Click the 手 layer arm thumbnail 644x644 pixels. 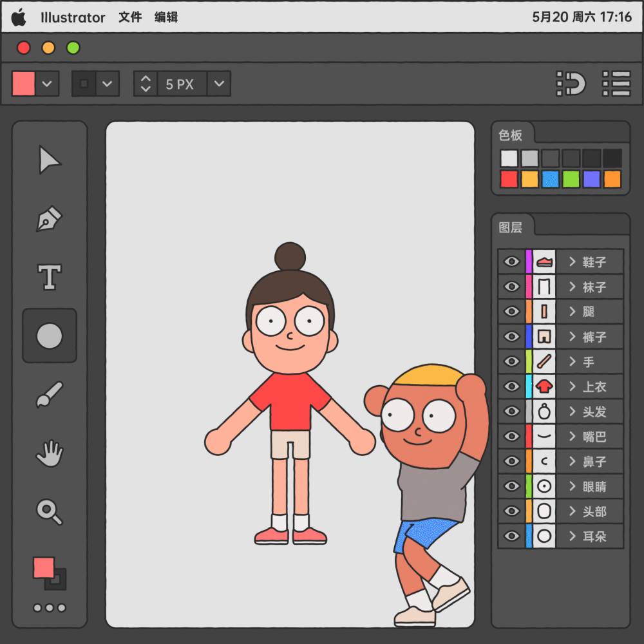[x=544, y=361]
